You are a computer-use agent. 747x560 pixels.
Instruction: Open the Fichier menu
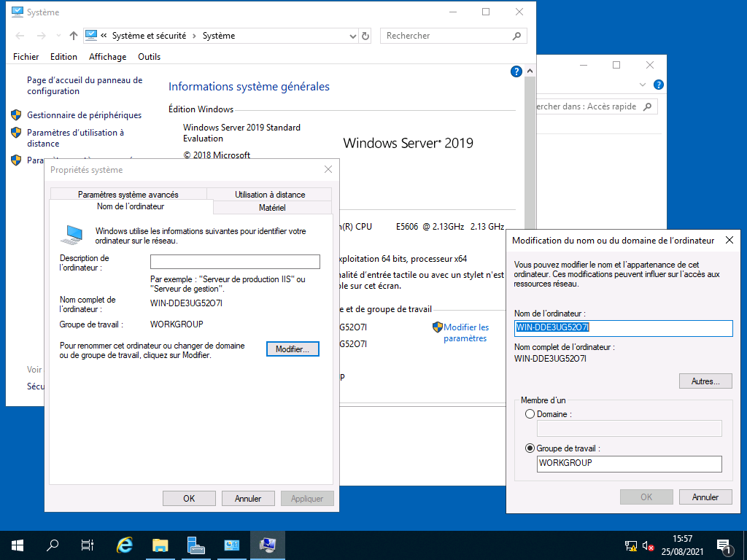point(26,57)
